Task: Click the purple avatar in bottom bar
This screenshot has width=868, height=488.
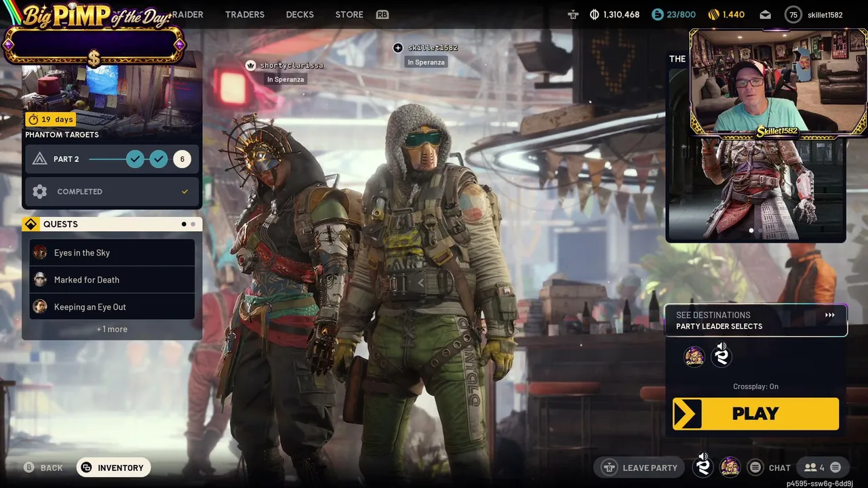Action: click(730, 467)
